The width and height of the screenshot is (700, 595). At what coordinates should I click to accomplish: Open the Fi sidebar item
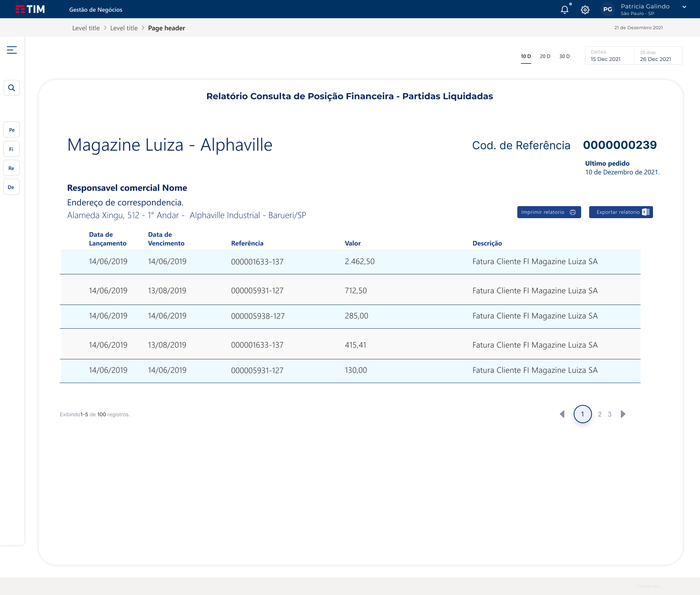click(12, 149)
